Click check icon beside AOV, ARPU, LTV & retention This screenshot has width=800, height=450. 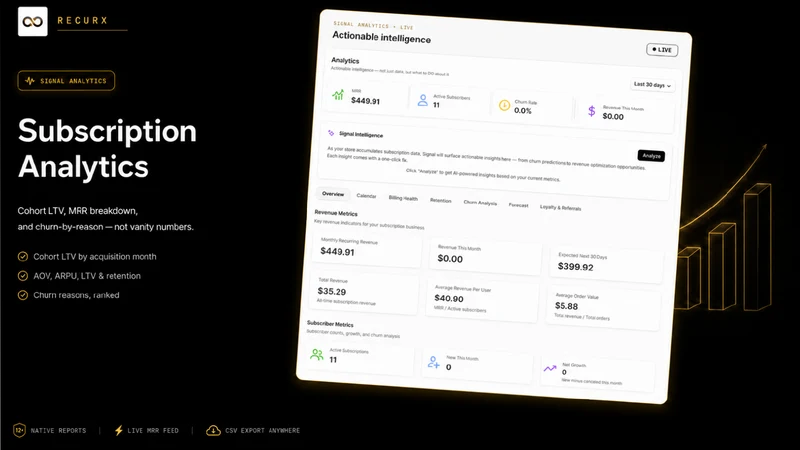(x=23, y=276)
